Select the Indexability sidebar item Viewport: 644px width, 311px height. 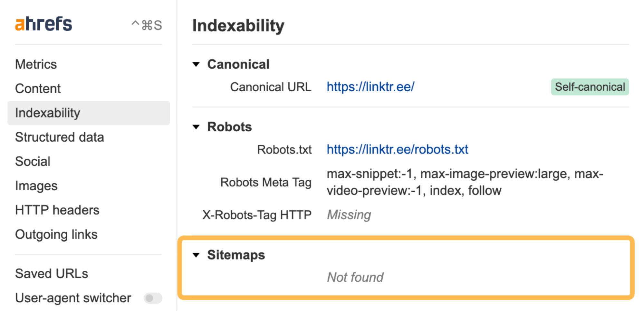47,113
